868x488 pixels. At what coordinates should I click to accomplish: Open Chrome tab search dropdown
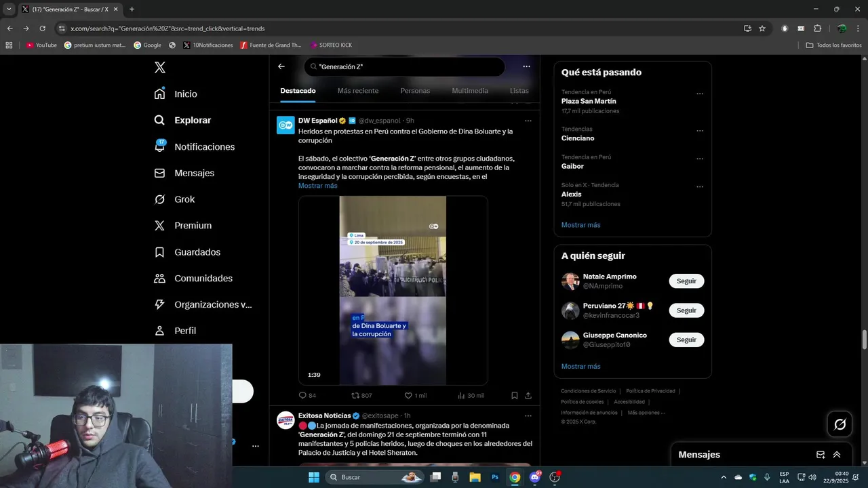(x=9, y=9)
